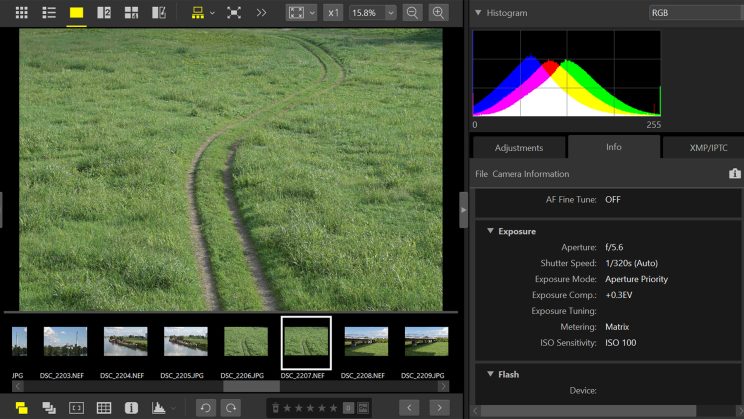Zoom in on the image
The image size is (744, 419).
click(x=439, y=13)
